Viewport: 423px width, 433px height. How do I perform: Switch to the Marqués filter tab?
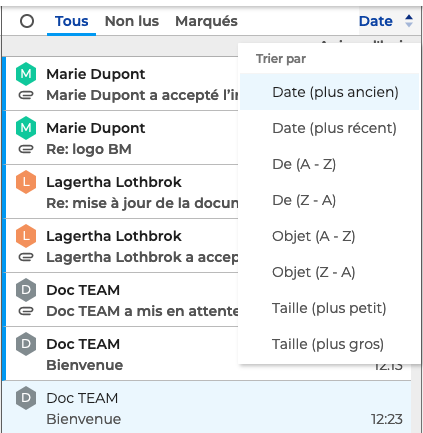point(206,21)
